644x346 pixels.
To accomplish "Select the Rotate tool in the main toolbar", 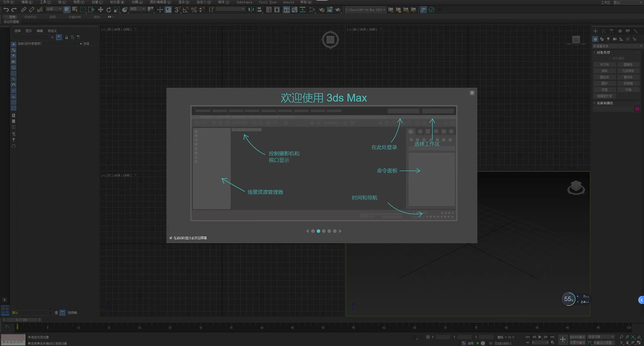I will (x=109, y=10).
